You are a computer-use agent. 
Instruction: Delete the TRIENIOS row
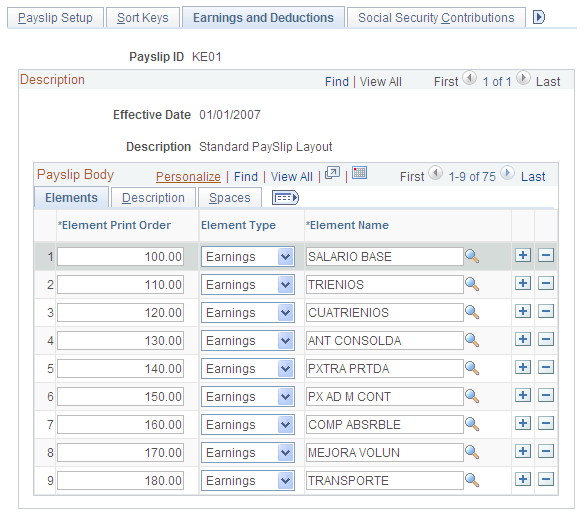tap(546, 283)
